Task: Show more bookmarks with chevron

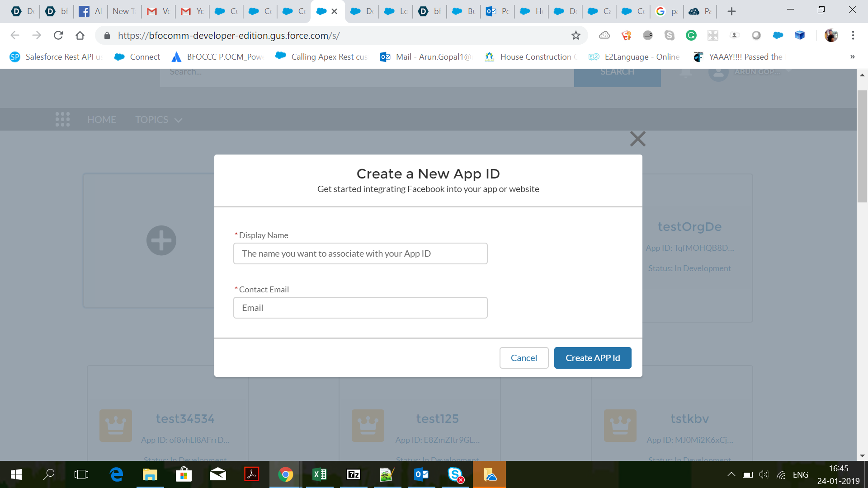Action: pos(852,57)
